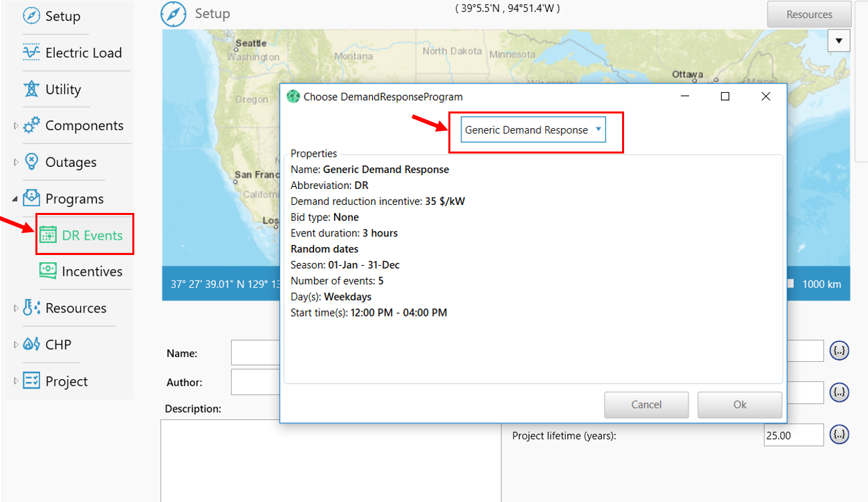
Task: Click the Seattle label on the map
Action: tap(251, 43)
